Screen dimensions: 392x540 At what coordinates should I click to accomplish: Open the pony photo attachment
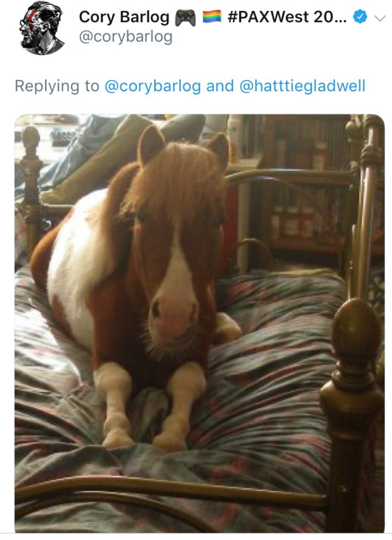point(199,323)
